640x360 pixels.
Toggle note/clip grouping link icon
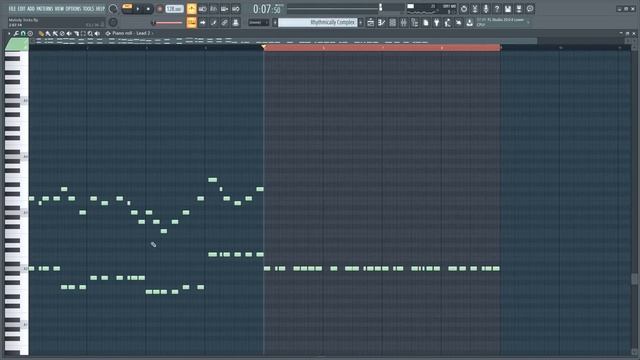(224, 22)
